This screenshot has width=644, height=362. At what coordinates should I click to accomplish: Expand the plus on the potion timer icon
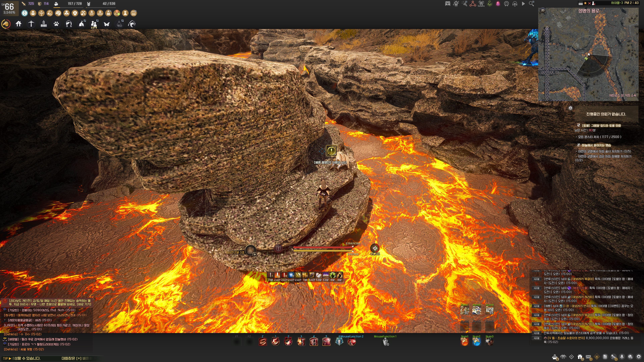[255, 254]
